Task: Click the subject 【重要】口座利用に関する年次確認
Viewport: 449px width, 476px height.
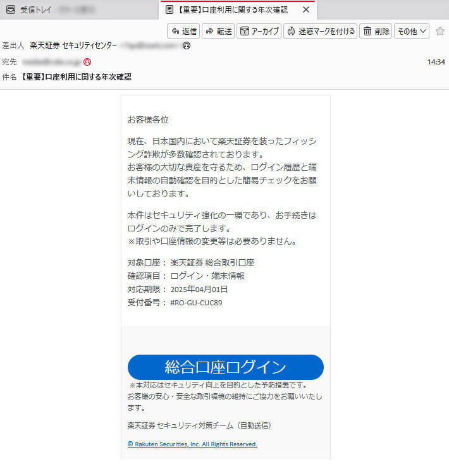Action: click(76, 76)
